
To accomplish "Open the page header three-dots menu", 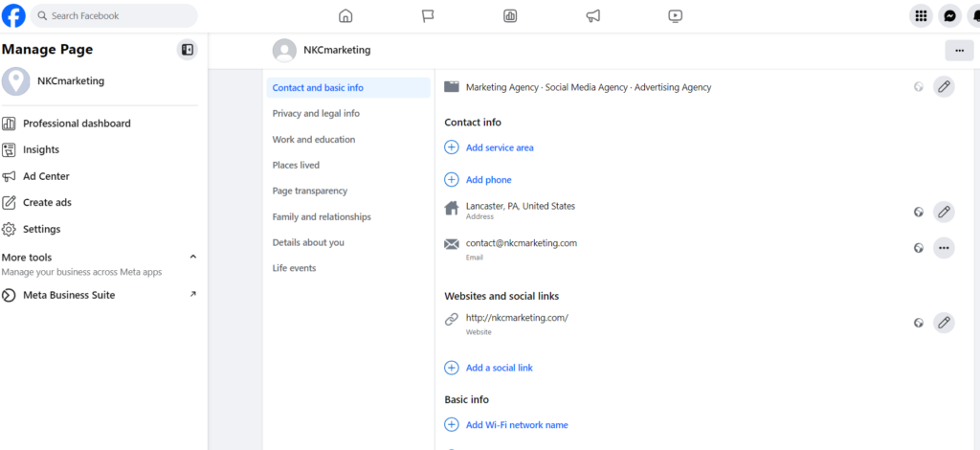I will click(x=959, y=51).
